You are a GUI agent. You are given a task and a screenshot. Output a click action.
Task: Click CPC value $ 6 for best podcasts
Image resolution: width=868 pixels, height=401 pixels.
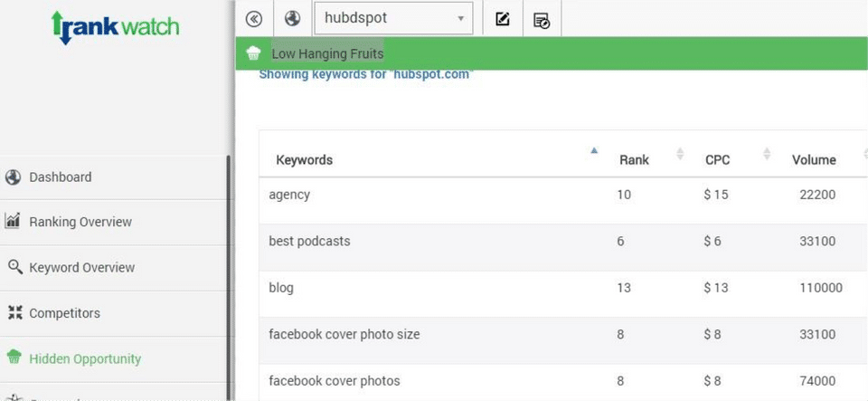(712, 242)
